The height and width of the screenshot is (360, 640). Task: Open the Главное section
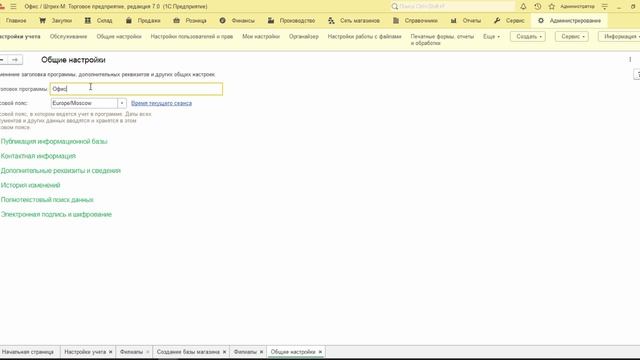coord(16,20)
